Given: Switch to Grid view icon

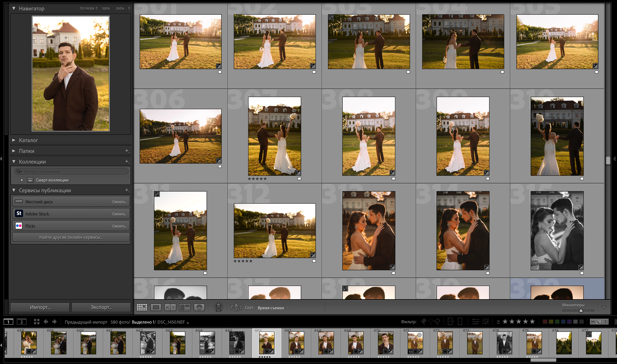Looking at the screenshot, I should (x=142, y=307).
